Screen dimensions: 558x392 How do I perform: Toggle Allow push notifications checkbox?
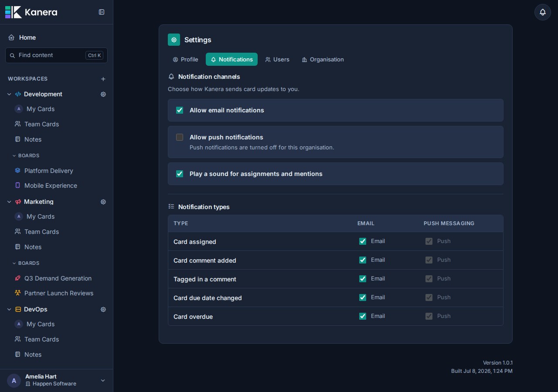click(180, 137)
